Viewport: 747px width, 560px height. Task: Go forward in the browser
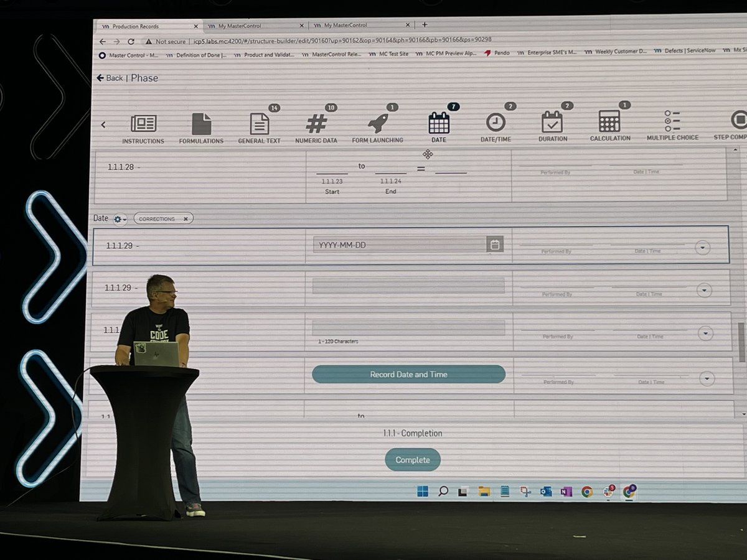tap(116, 42)
